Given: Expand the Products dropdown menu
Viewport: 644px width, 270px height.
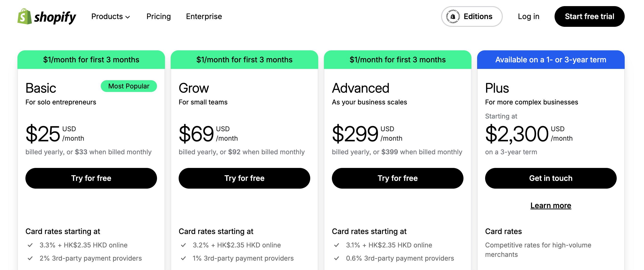Looking at the screenshot, I should (110, 16).
